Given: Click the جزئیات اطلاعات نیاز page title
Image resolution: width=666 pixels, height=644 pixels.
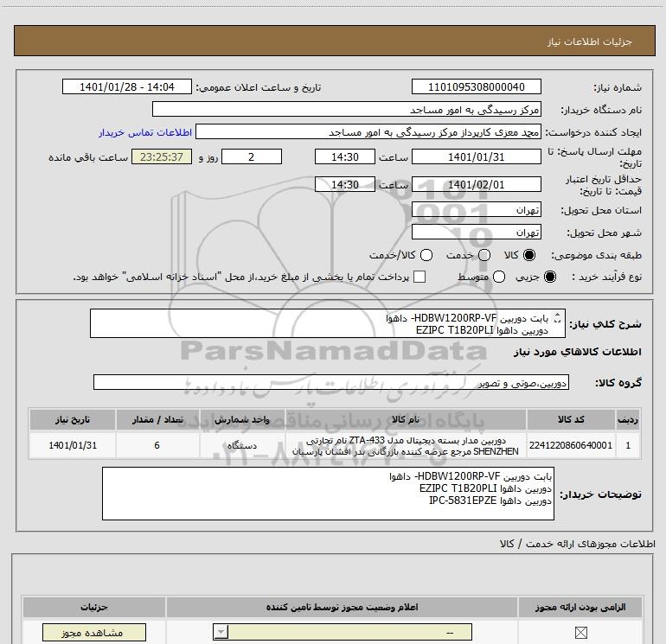Looking at the screenshot, I should point(589,41).
